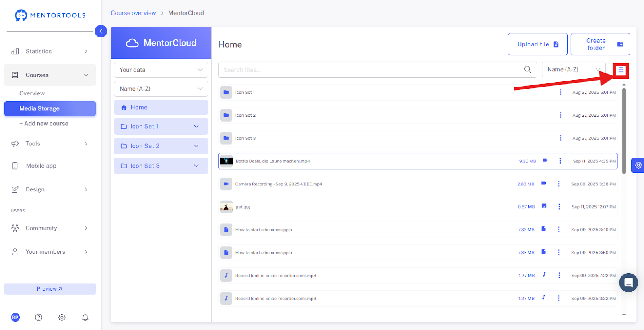Viewport: 644px width, 330px height.
Task: Open options menu for Icon Set 1 row
Action: [561, 92]
